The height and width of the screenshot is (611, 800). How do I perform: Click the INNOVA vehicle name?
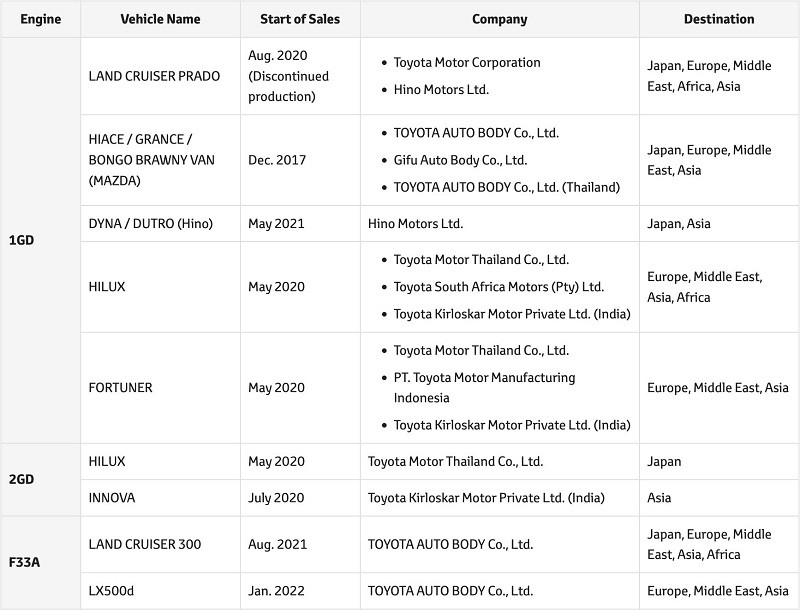point(112,498)
